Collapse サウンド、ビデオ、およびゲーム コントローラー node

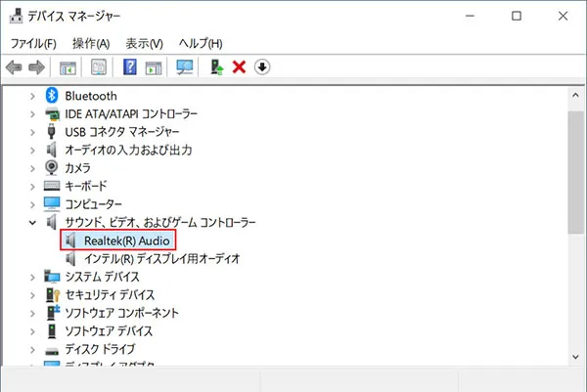[x=32, y=223]
